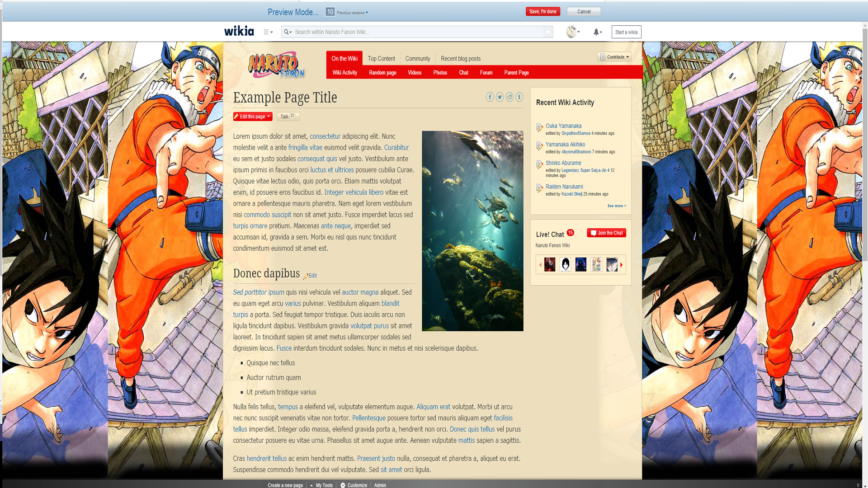Open the Pellentesque link
Screen dimensions: 868x488
tap(369, 418)
